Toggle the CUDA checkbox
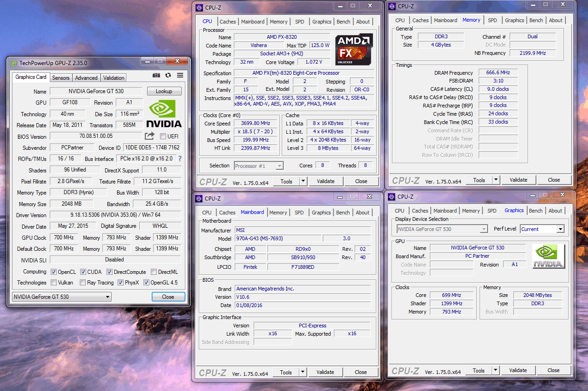 pos(83,272)
